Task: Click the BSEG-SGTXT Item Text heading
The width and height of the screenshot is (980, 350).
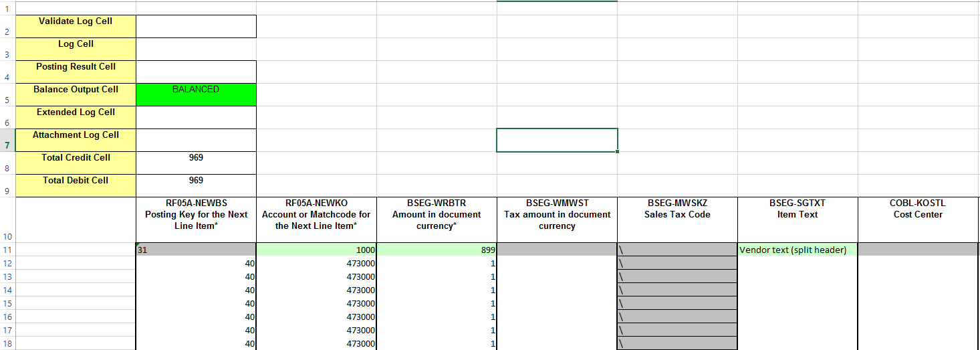Action: [x=798, y=220]
